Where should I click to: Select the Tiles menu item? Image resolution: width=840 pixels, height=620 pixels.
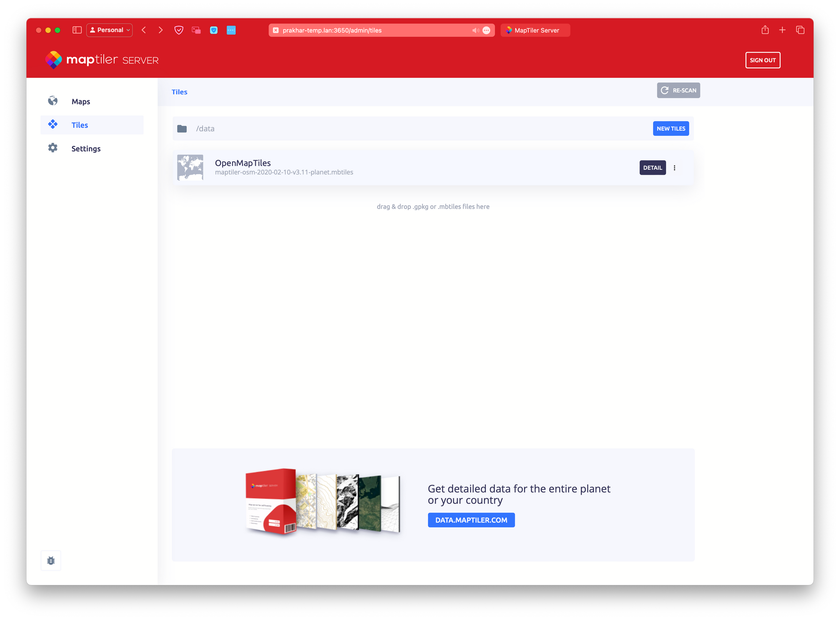coord(92,125)
